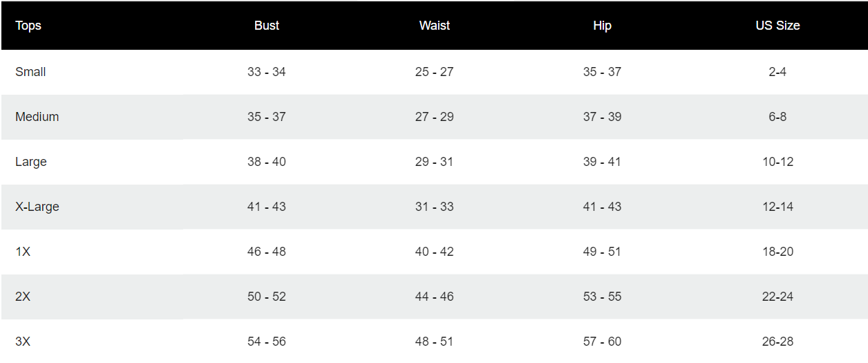Image resolution: width=868 pixels, height=363 pixels.
Task: Select X-Large US size 12-14
Action: tap(777, 207)
